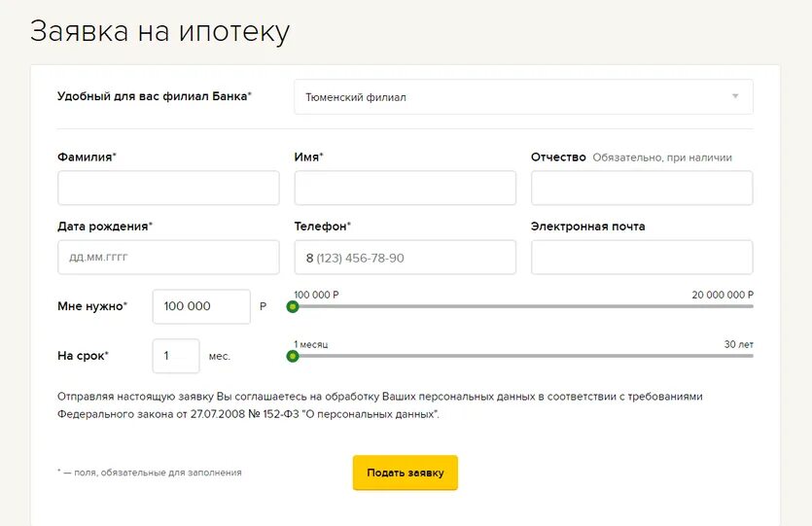Click the 100 000 Р minimum label

(x=316, y=295)
